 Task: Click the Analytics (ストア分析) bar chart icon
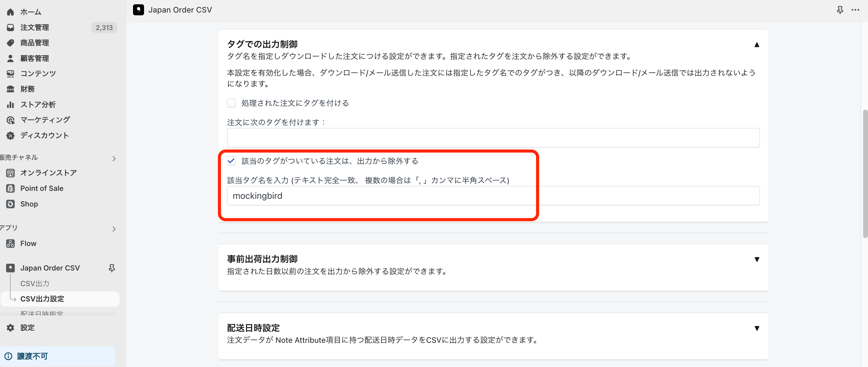pyautogui.click(x=10, y=105)
